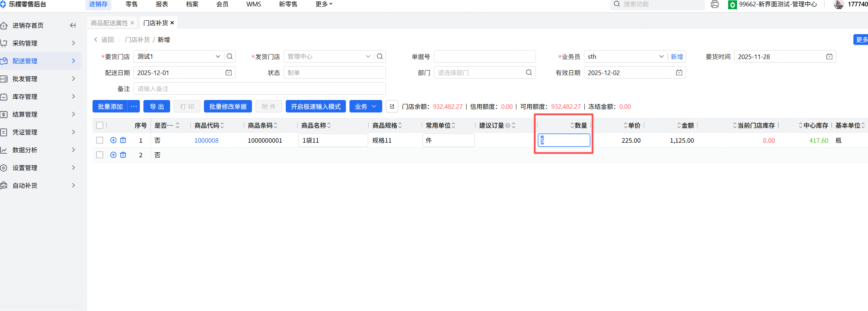Click the user avatar in top right
Viewport: 868px width, 311px height.
[839, 4]
